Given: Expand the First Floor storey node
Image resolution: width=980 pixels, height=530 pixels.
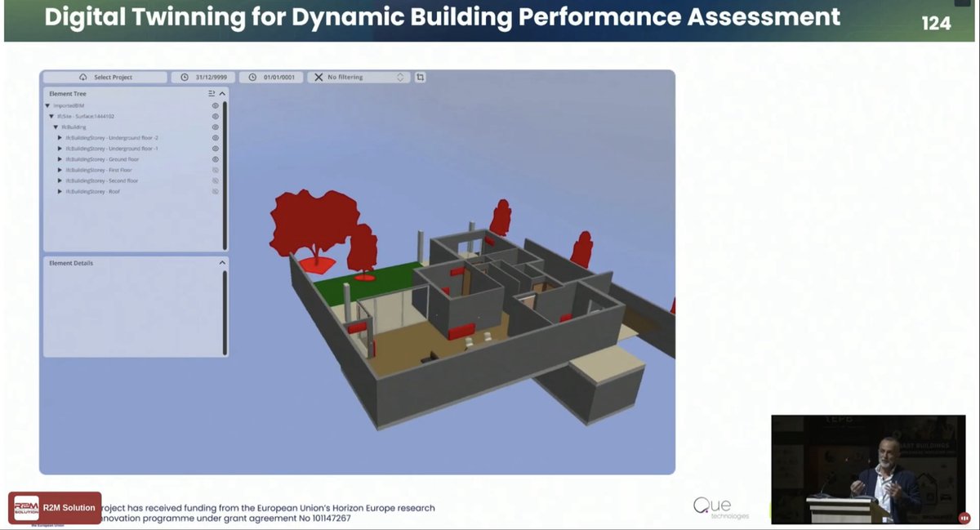Looking at the screenshot, I should coord(60,170).
